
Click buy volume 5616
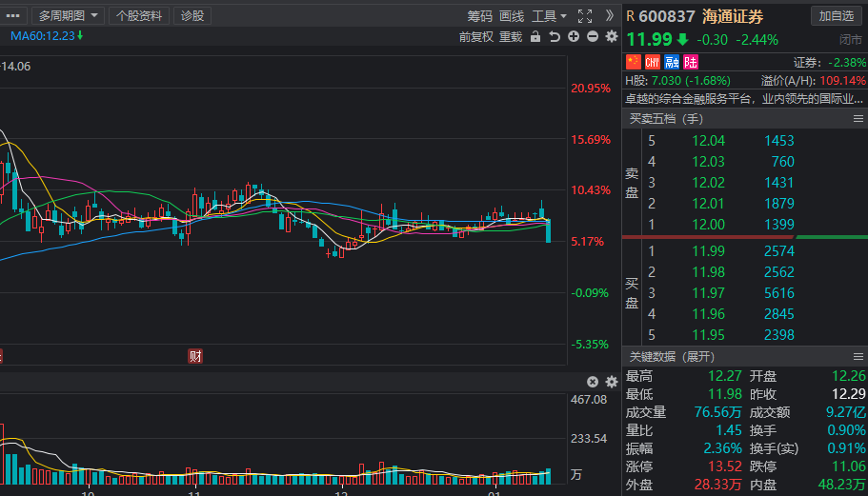778,293
